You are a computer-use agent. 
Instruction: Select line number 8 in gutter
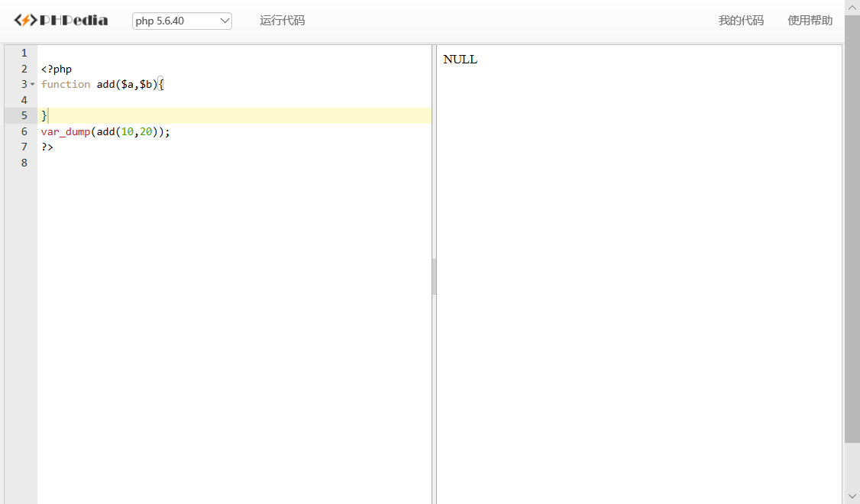(x=24, y=163)
